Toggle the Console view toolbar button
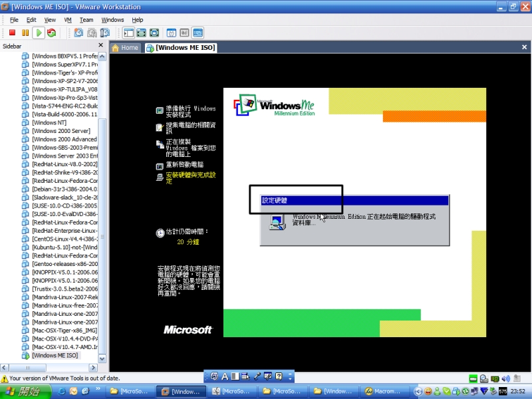The height and width of the screenshot is (399, 532). coord(198,33)
